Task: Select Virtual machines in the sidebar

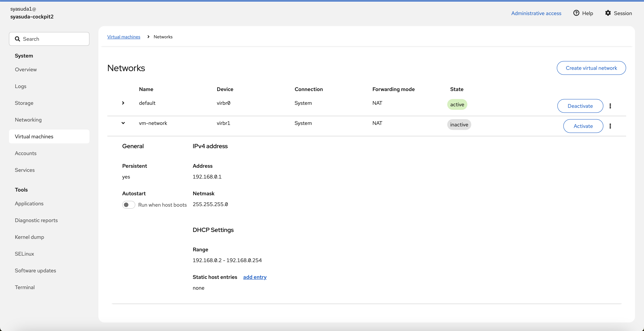Action: point(34,136)
